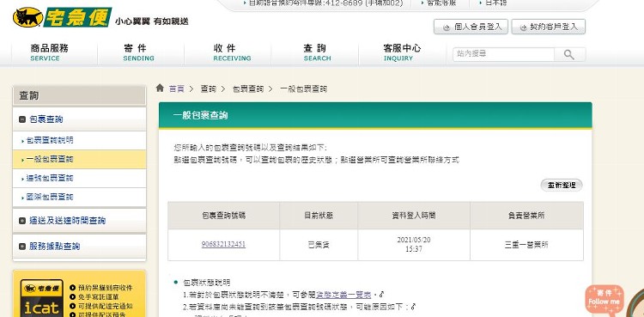Open the icat app banner

pyautogui.click(x=79, y=294)
